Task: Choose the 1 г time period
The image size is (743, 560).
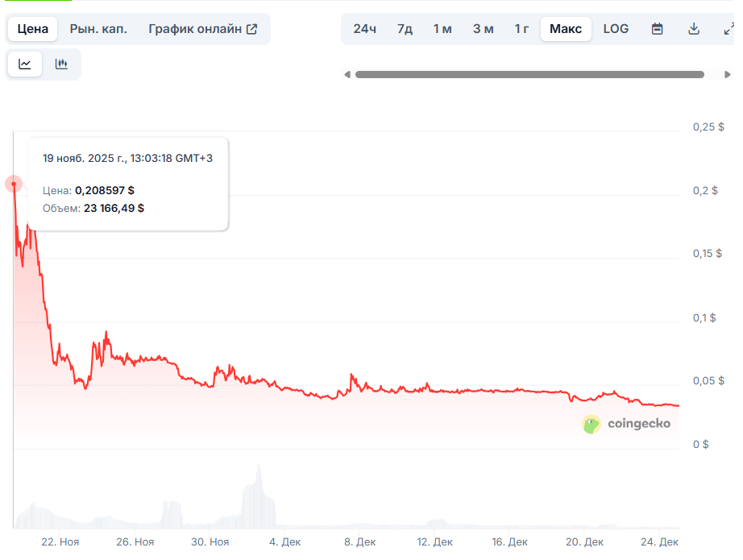Action: click(522, 29)
